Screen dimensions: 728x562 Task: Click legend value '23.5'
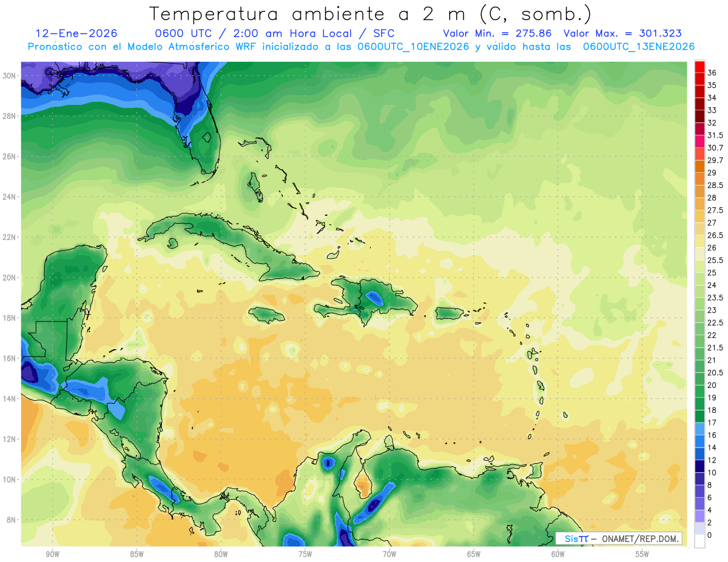(715, 298)
